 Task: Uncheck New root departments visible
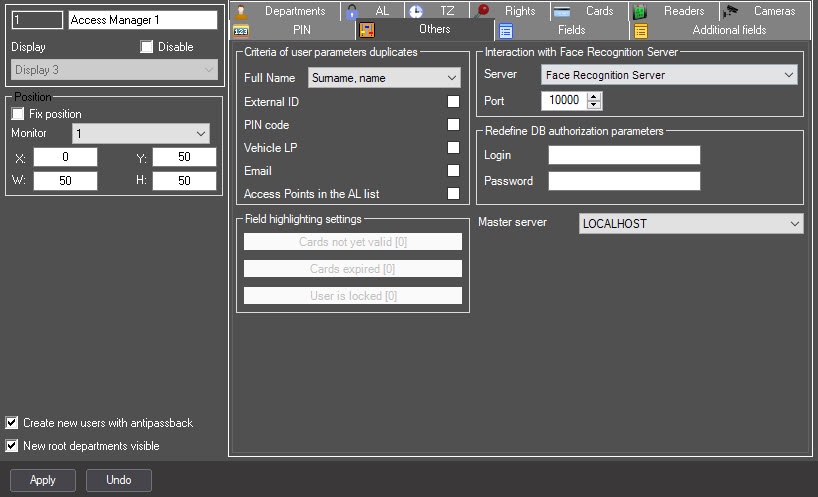pyautogui.click(x=11, y=445)
